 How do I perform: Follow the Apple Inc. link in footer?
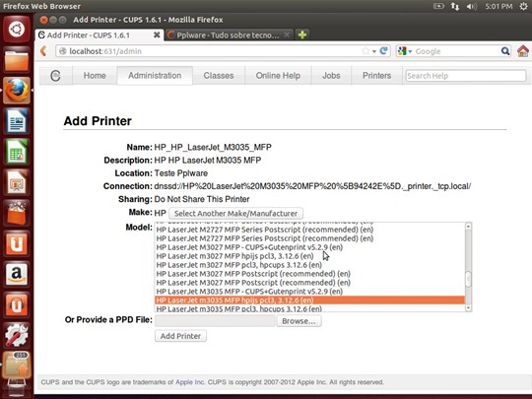point(190,382)
